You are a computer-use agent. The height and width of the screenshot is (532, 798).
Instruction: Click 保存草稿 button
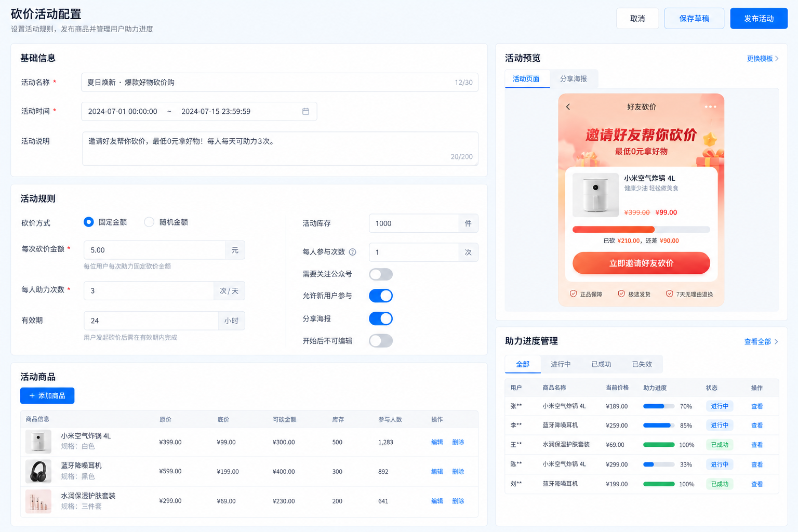694,19
